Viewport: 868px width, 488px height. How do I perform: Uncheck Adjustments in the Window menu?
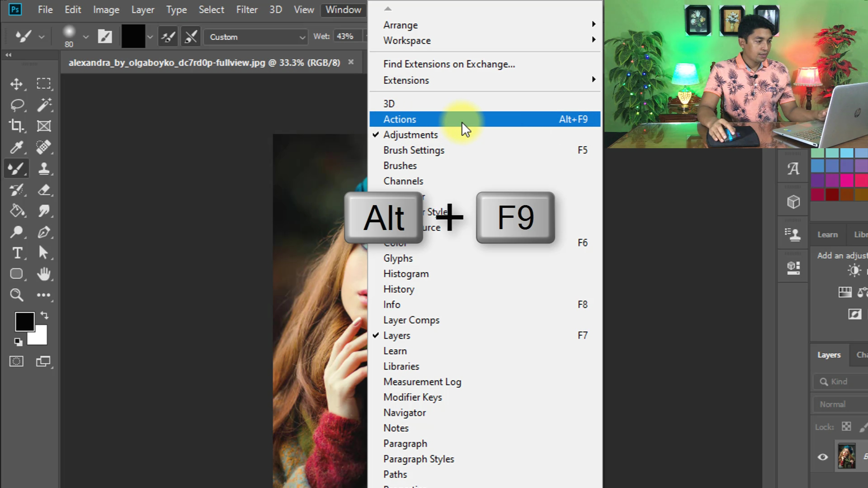point(410,135)
